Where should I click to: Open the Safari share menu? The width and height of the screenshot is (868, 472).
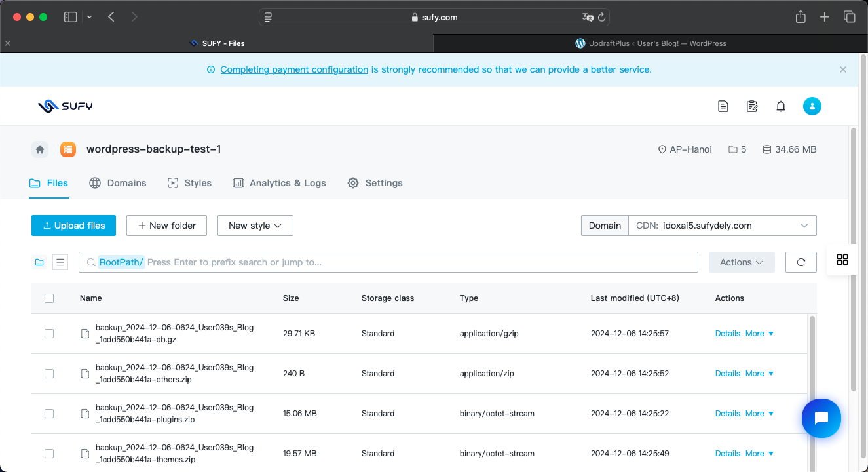coord(801,17)
